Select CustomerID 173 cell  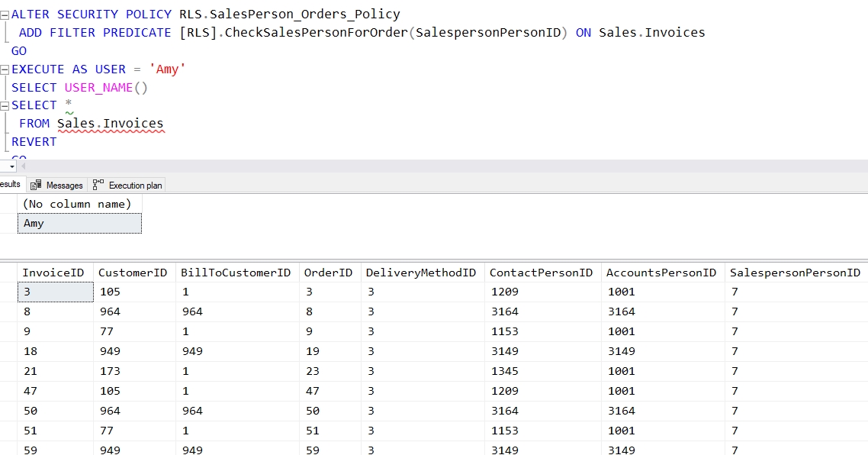click(135, 371)
